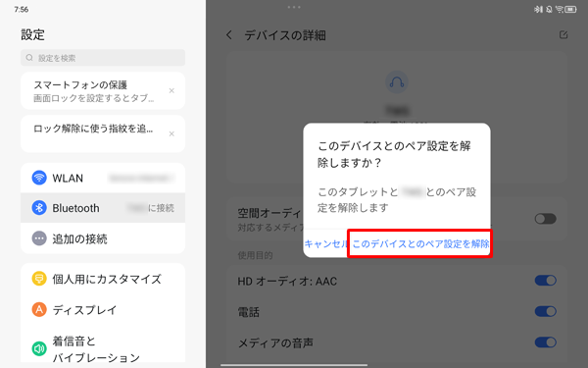Open 追加の接続 settings
Screen dimensions: 588x368
point(103,238)
